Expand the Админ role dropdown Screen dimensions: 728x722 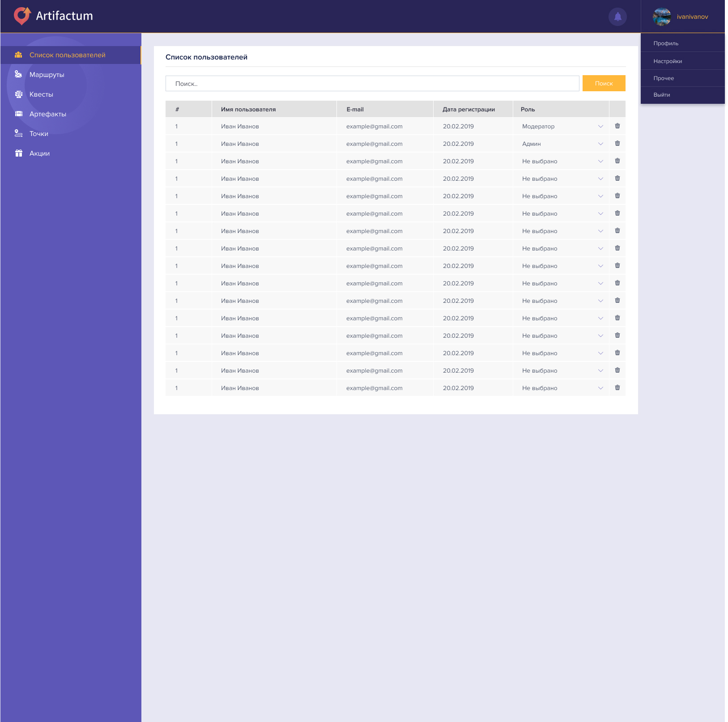(600, 144)
